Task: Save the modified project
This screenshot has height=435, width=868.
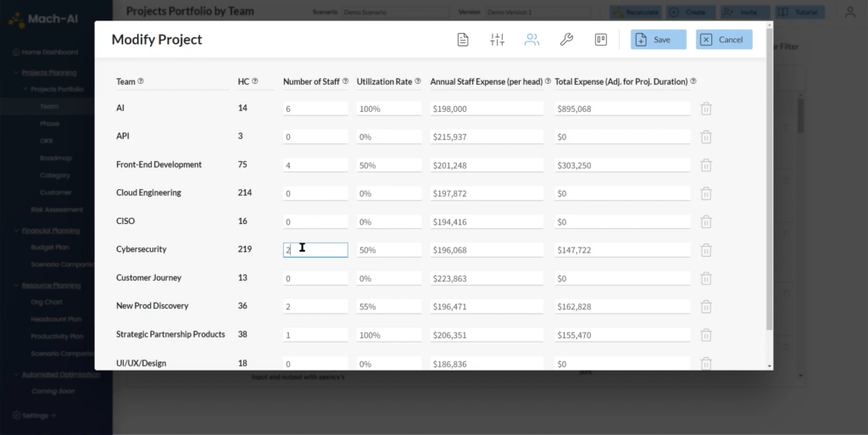Action: pos(658,39)
